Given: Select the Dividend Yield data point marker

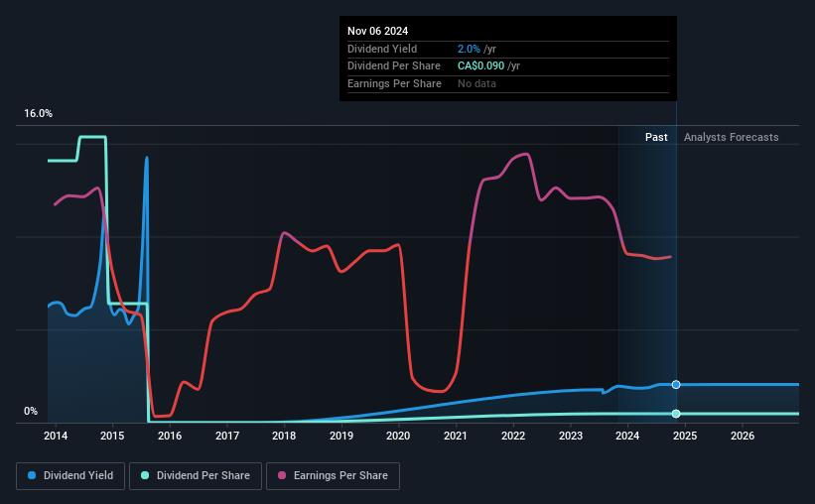Looking at the screenshot, I should pyautogui.click(x=676, y=385).
